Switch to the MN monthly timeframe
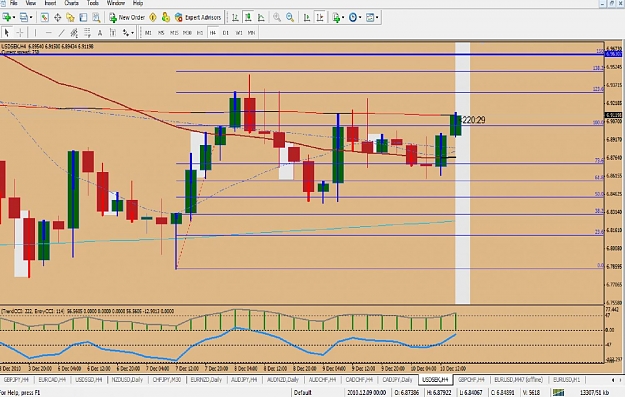Image resolution: width=625 pixels, height=397 pixels. point(252,33)
